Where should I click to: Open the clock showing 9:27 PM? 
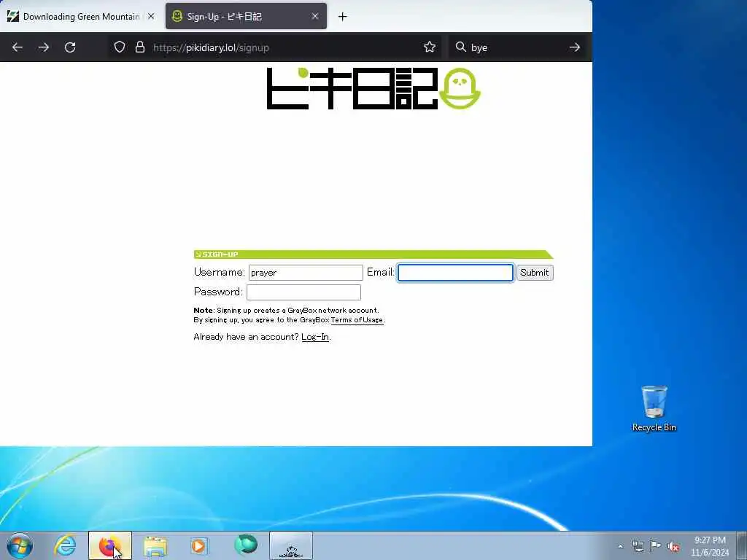710,546
